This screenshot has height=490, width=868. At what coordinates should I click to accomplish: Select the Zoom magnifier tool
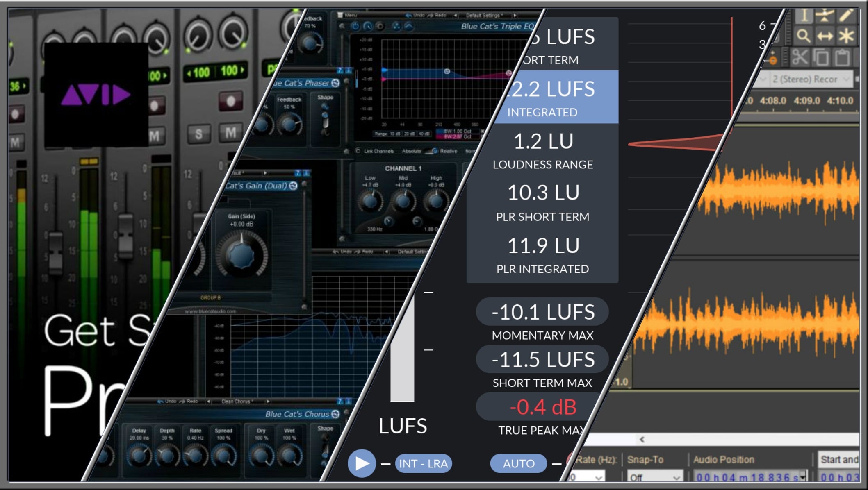804,36
